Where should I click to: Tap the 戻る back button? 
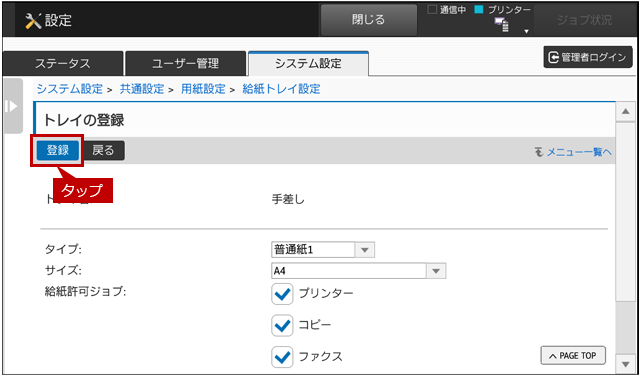[104, 151]
